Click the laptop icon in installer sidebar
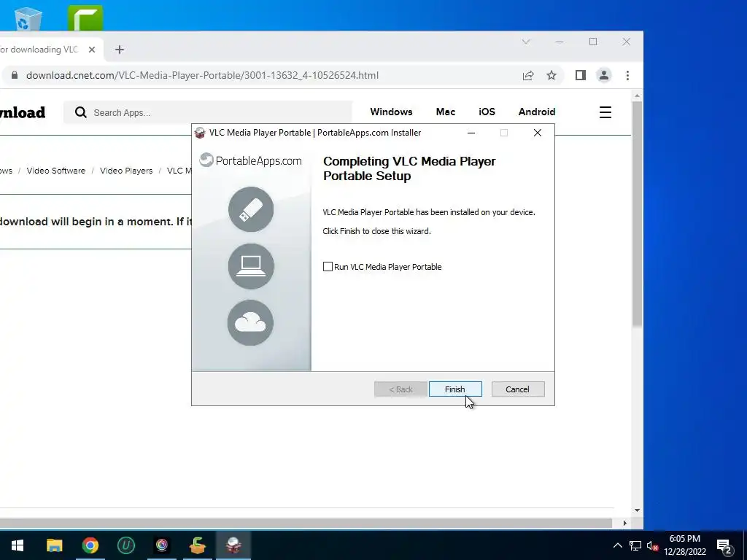747x560 pixels. (x=251, y=265)
